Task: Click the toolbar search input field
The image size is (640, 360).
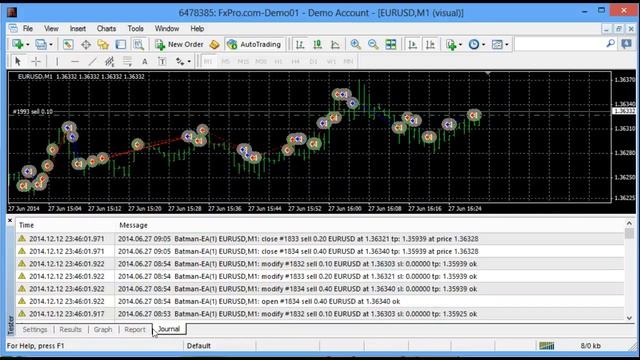Action: (x=560, y=44)
